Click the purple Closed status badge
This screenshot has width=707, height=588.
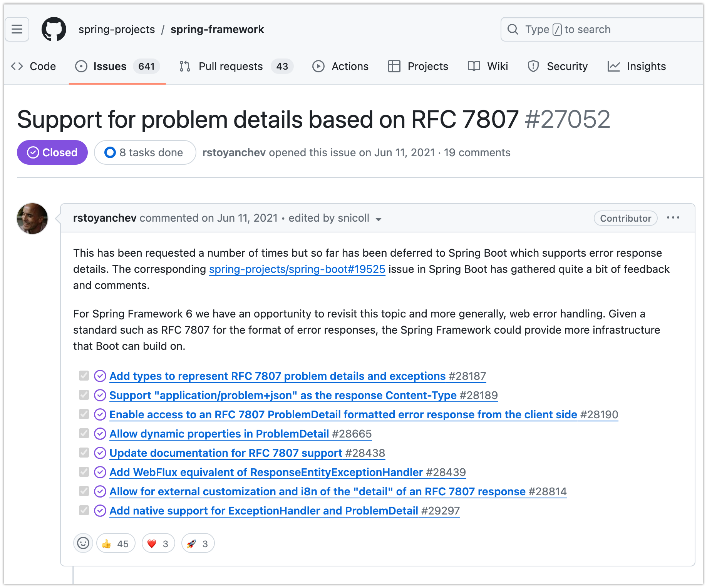click(x=52, y=152)
